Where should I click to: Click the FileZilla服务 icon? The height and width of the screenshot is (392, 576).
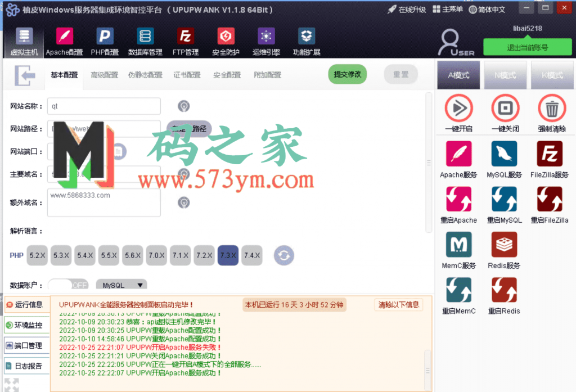pos(550,154)
